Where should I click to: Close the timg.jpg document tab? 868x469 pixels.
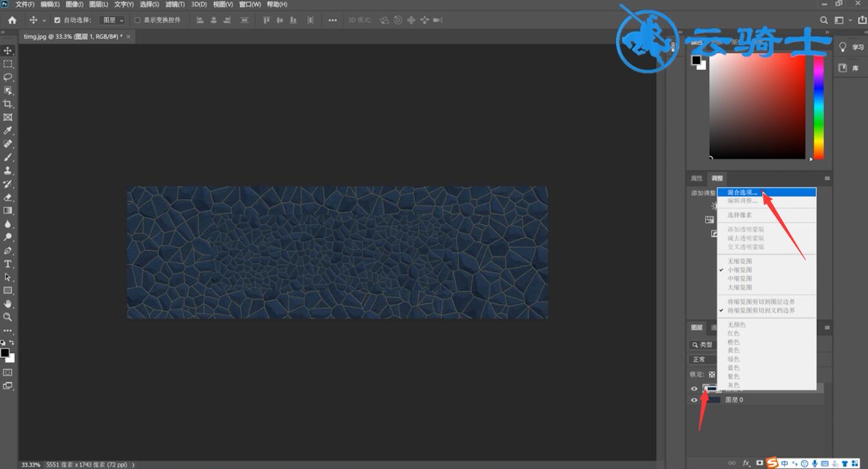(x=128, y=37)
